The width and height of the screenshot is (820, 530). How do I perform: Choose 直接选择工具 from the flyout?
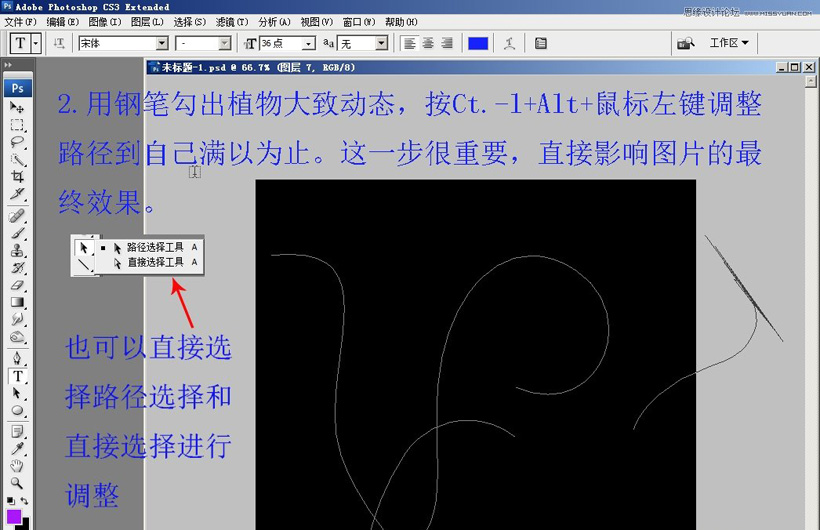click(x=150, y=262)
